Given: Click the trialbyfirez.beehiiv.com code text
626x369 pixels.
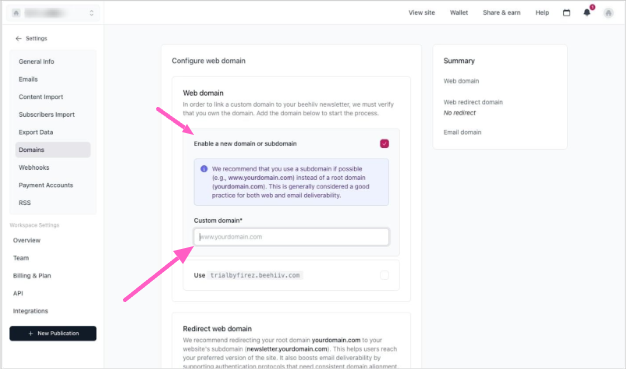Looking at the screenshot, I should coord(255,275).
